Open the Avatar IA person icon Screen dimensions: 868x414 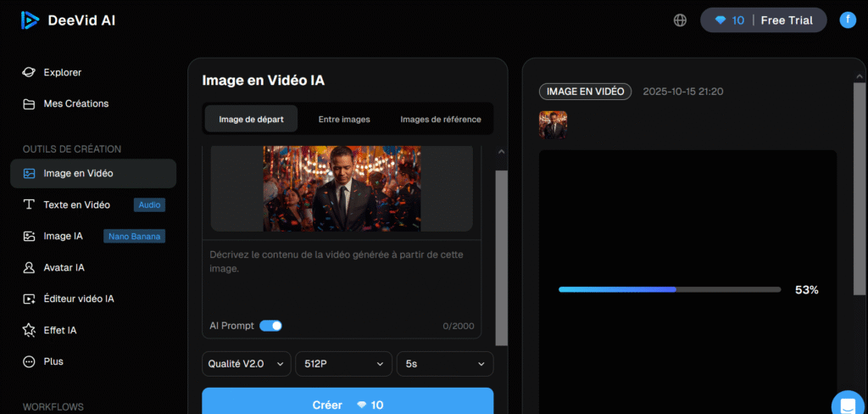[x=29, y=267]
